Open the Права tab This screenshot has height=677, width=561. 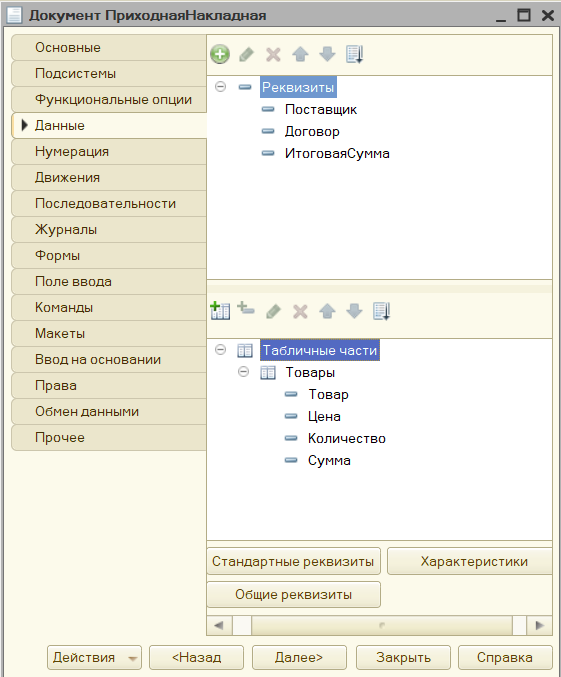[x=109, y=386]
